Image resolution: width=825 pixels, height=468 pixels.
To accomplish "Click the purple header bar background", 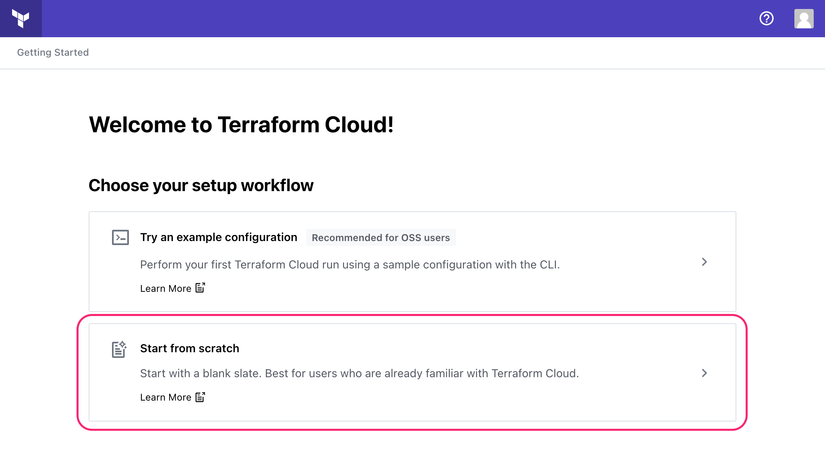I will (x=400, y=18).
